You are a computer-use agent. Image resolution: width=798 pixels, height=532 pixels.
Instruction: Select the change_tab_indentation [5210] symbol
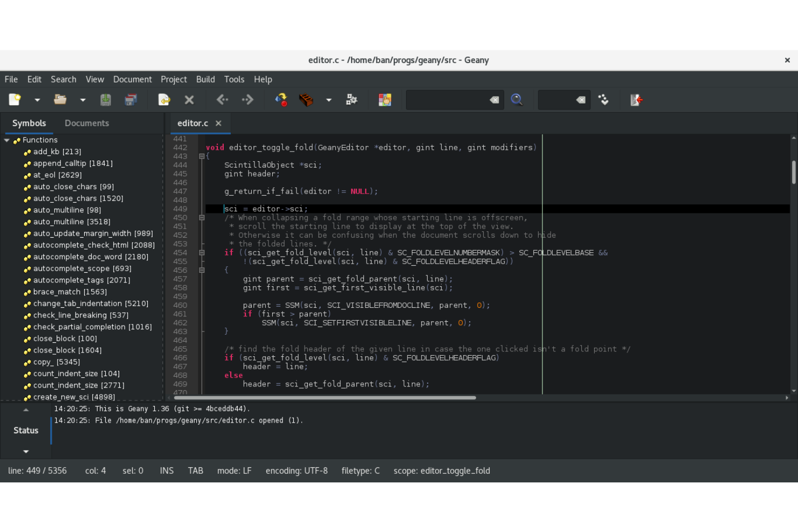pyautogui.click(x=91, y=303)
